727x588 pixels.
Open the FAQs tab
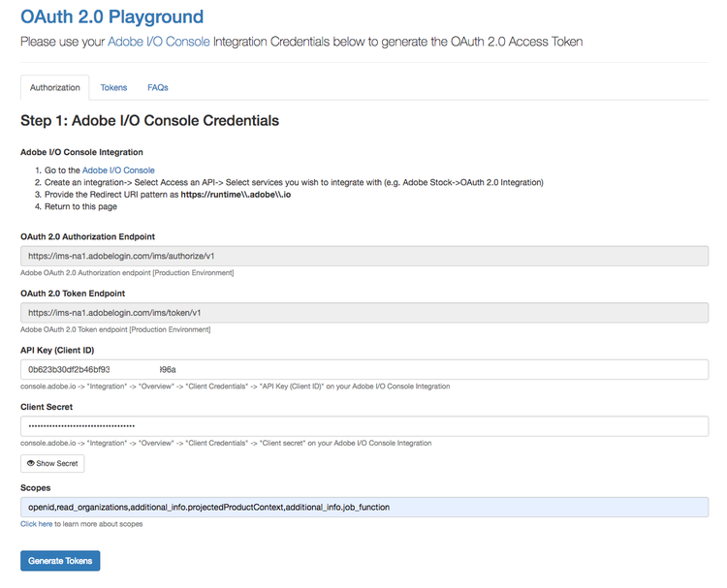tap(158, 87)
